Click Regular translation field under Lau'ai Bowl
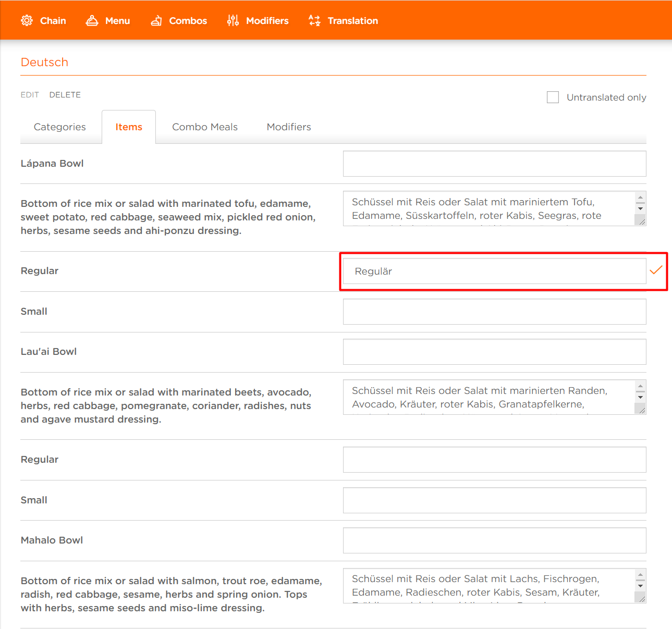 pos(494,460)
